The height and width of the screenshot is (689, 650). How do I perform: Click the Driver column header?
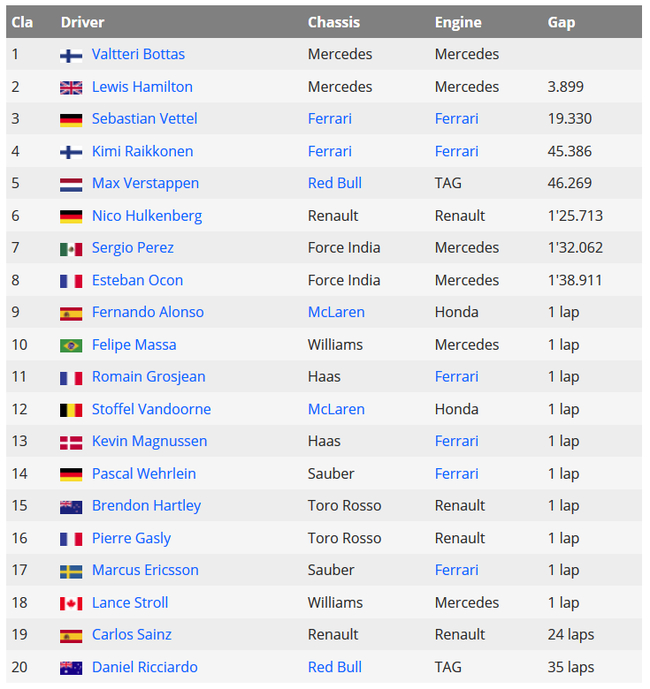82,22
